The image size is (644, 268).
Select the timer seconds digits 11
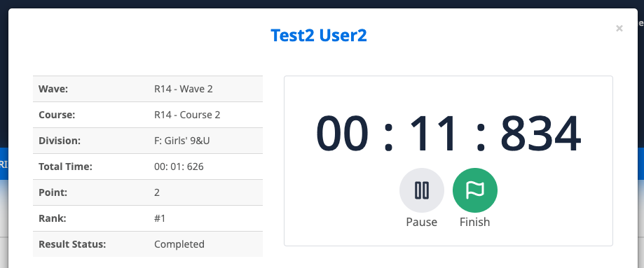434,134
